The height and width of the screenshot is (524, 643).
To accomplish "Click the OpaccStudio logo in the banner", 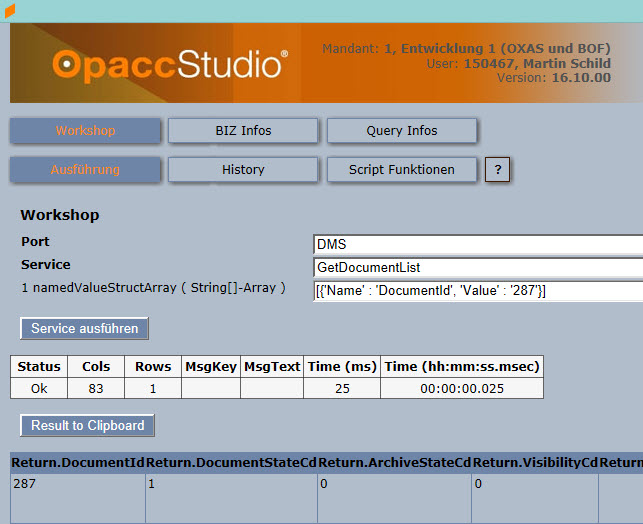I will pos(171,65).
